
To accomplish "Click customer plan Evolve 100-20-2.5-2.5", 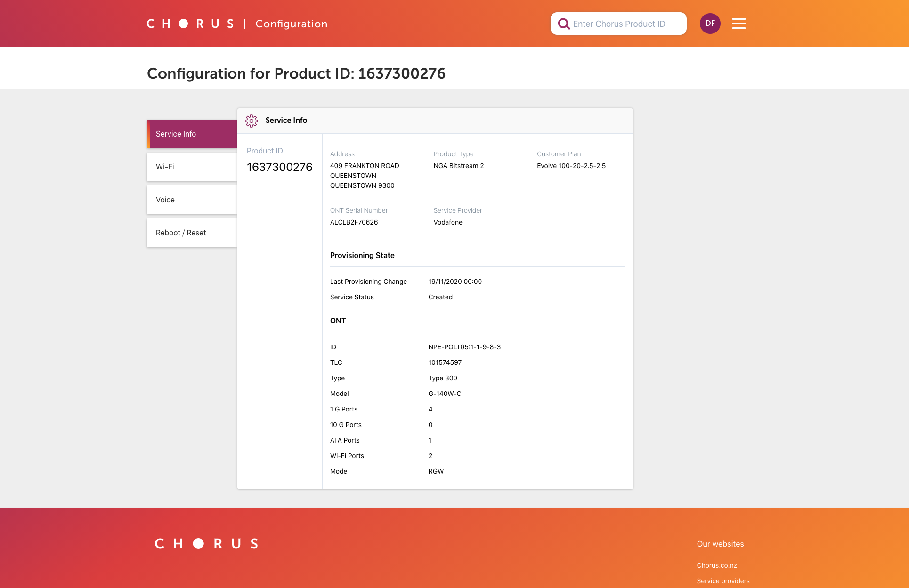I will coord(571,166).
